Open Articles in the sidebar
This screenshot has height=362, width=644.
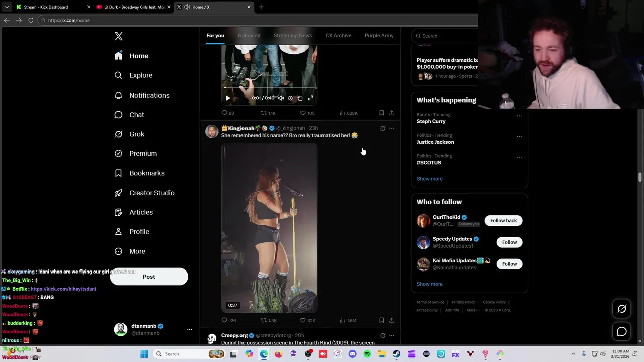(134, 212)
